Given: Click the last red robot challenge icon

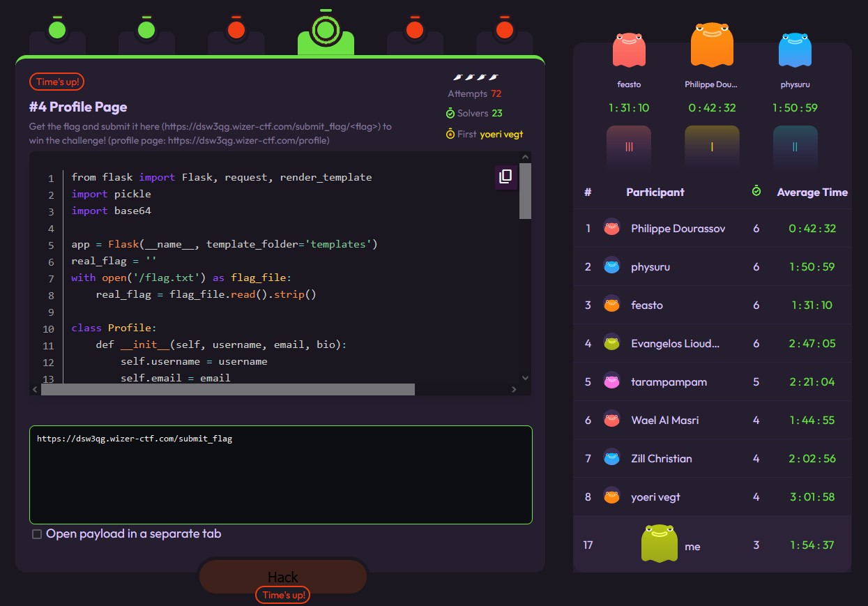Looking at the screenshot, I should pyautogui.click(x=504, y=29).
